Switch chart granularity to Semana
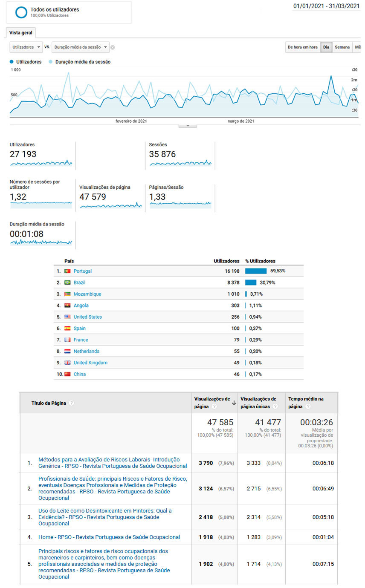The height and width of the screenshot is (588, 365). click(x=342, y=47)
